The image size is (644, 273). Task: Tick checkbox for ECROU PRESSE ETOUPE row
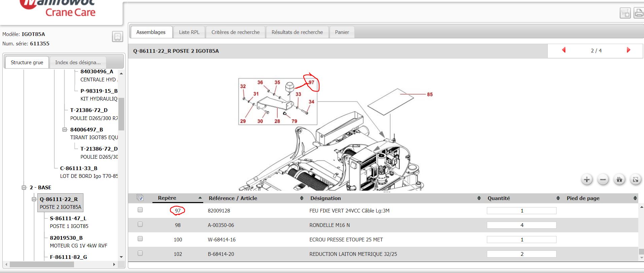(140, 239)
